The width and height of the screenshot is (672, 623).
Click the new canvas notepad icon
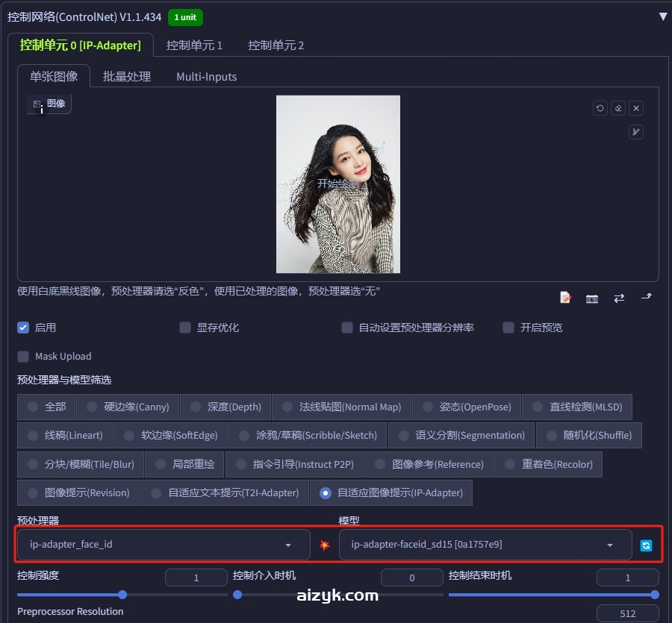(565, 298)
